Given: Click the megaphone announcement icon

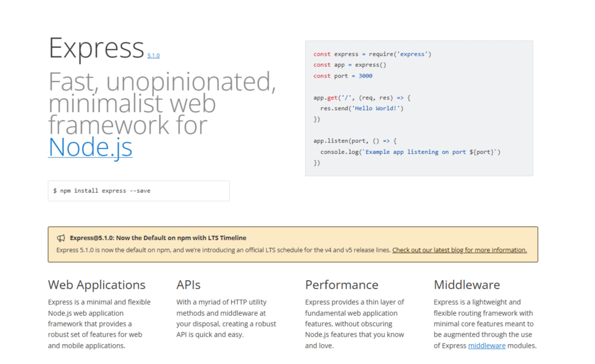Looking at the screenshot, I should point(61,238).
